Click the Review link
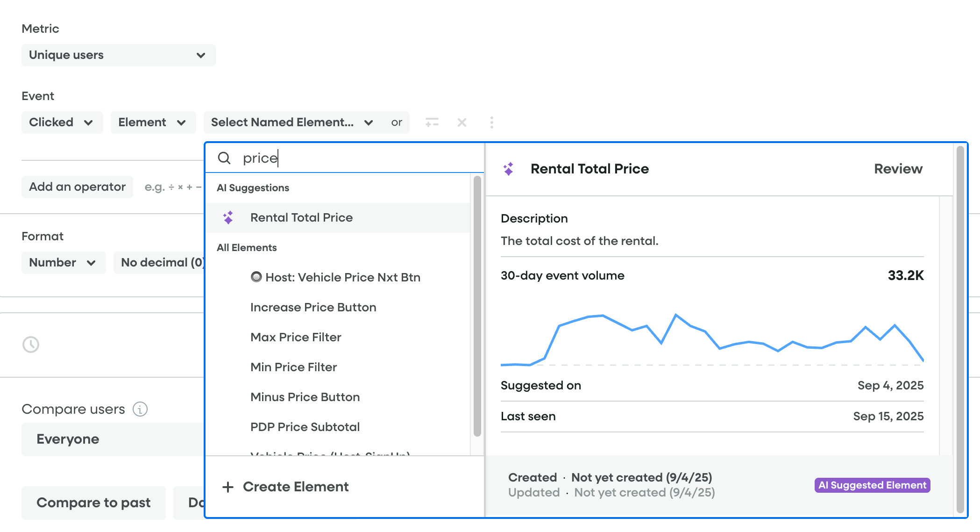Viewport: 980px width, 532px height. point(898,169)
